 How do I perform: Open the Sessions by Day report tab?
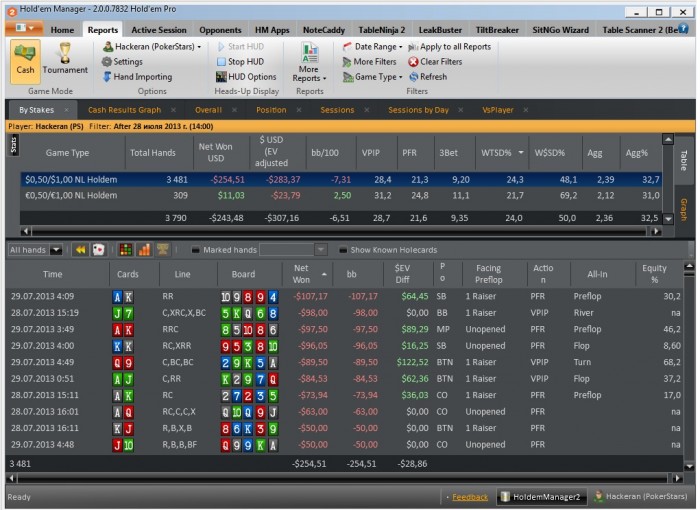(x=418, y=110)
